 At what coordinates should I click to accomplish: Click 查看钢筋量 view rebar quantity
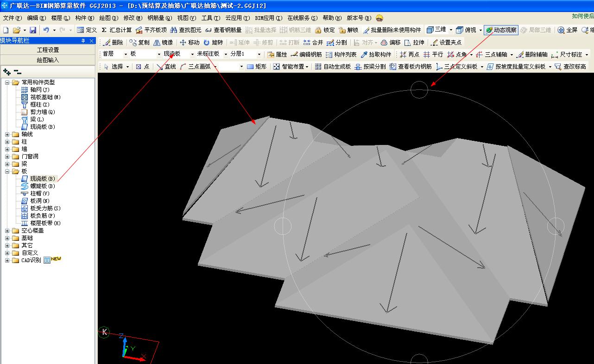tap(223, 30)
